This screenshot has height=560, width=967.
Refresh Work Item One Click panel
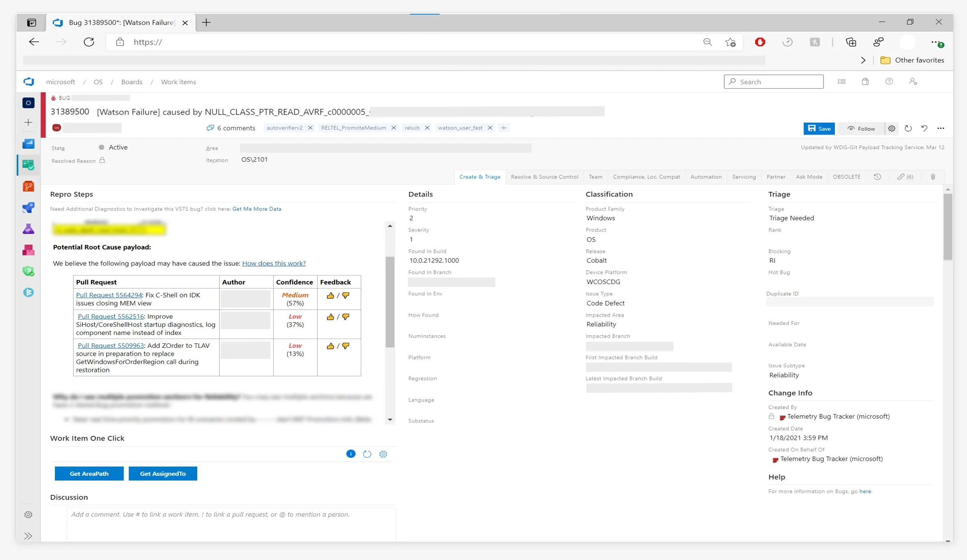(367, 454)
